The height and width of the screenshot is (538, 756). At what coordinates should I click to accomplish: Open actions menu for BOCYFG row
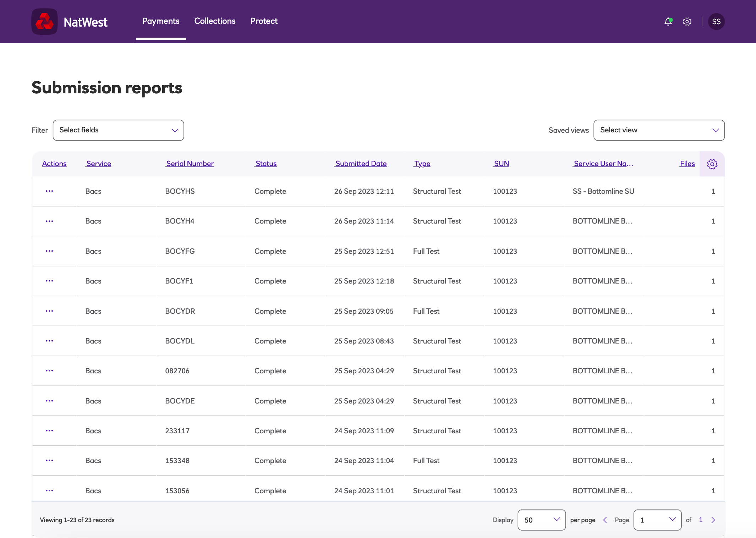tap(49, 251)
